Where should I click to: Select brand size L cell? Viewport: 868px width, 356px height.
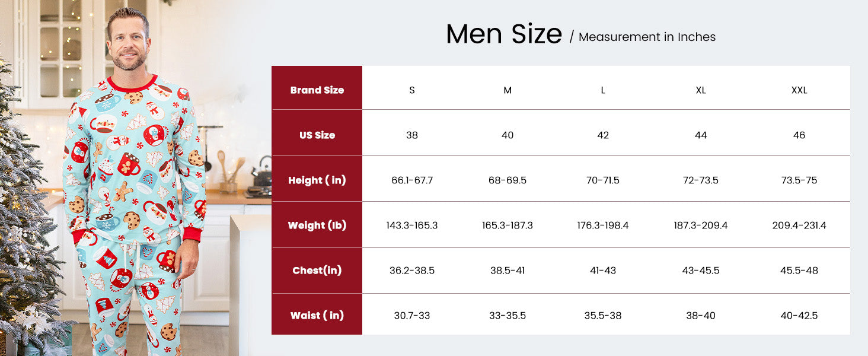click(603, 90)
